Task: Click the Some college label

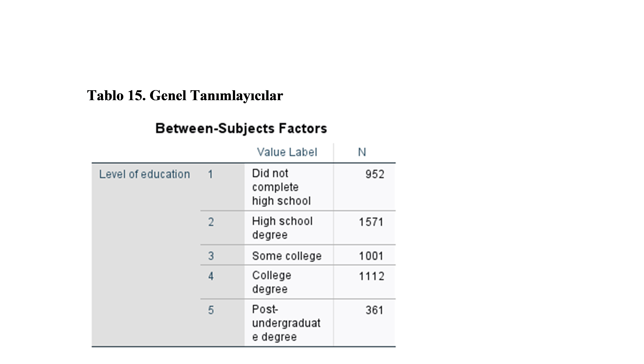Action: tap(287, 256)
